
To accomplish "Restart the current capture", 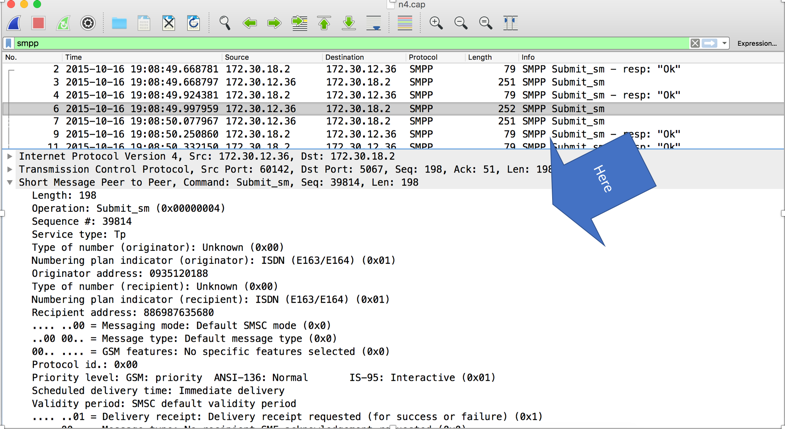I will pos(63,23).
